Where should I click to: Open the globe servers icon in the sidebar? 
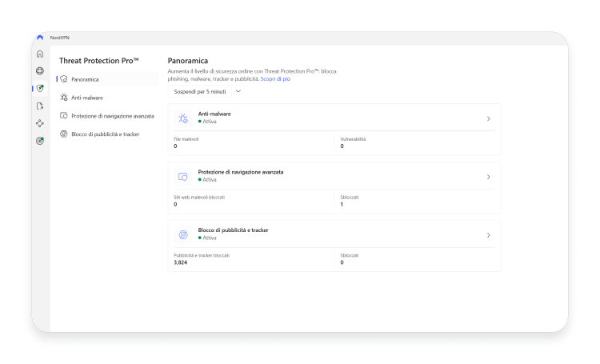(40, 71)
